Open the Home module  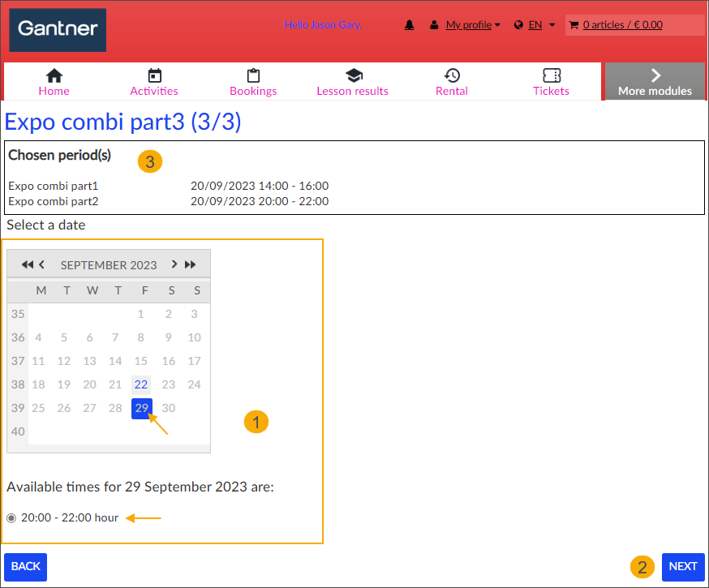[54, 81]
